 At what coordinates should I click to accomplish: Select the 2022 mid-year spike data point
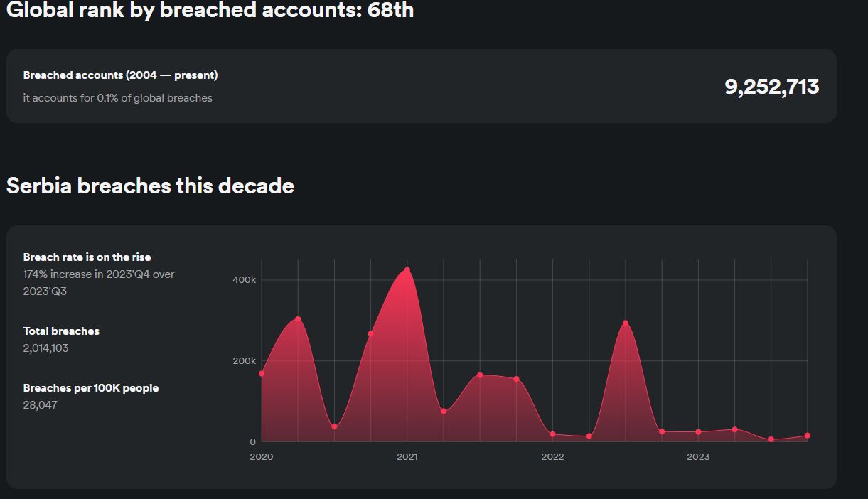[626, 323]
